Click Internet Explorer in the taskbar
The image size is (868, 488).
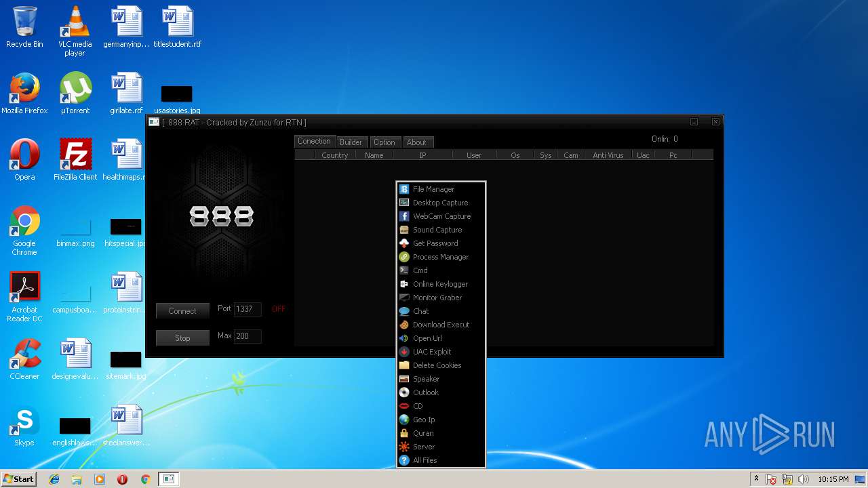(54, 479)
